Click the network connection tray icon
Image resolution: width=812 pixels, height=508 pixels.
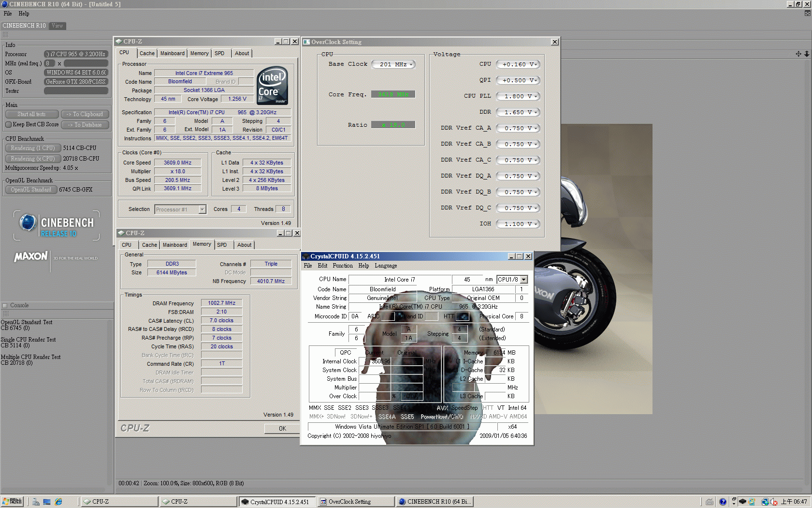(765, 502)
